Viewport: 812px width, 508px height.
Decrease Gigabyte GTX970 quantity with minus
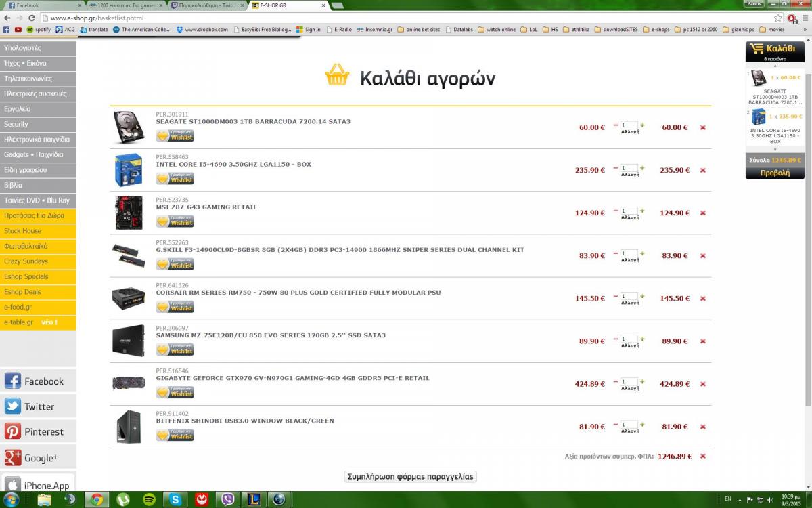pos(616,381)
